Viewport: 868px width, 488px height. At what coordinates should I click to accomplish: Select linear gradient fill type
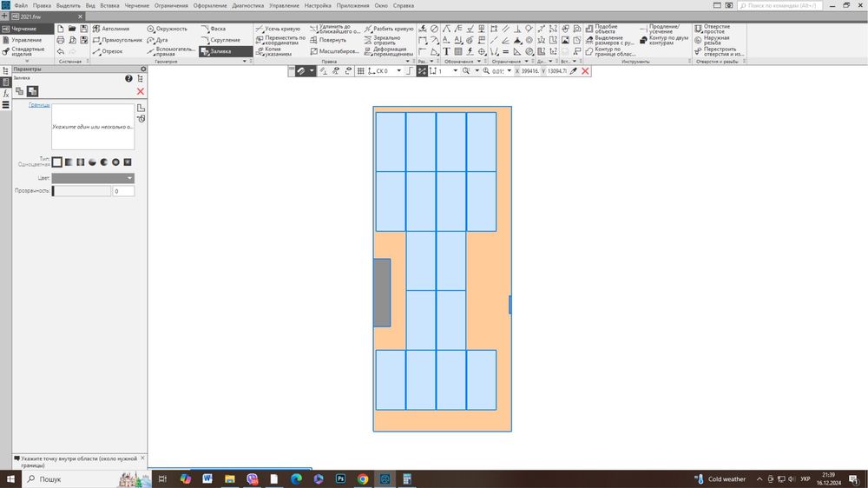click(x=69, y=162)
